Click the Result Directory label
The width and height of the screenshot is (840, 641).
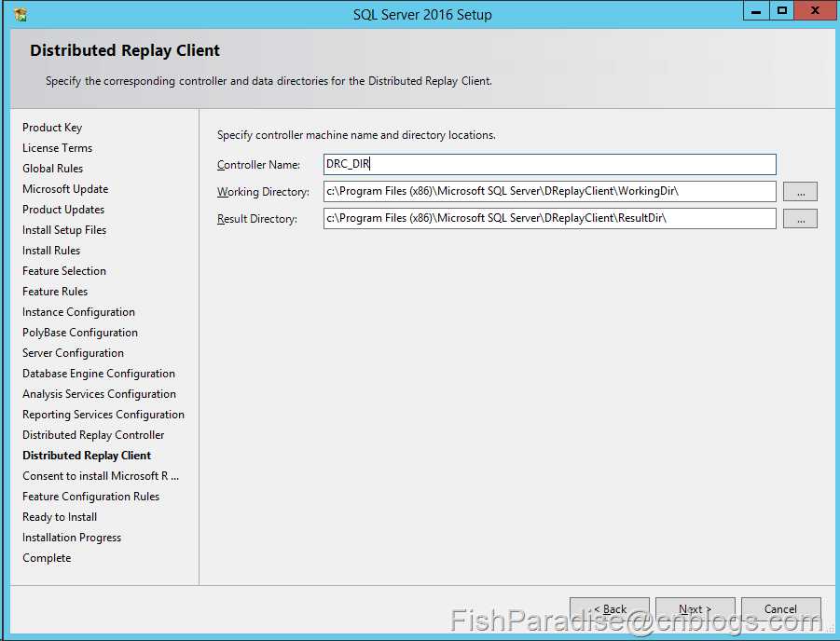tap(256, 219)
